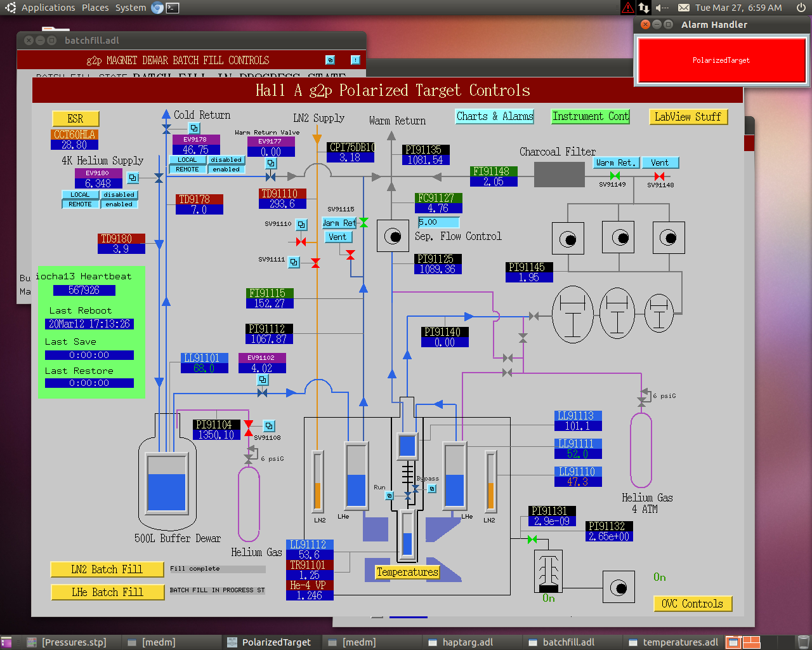The image size is (812, 650).
Task: Click the red SV91108 valve symbol
Action: coord(249,428)
